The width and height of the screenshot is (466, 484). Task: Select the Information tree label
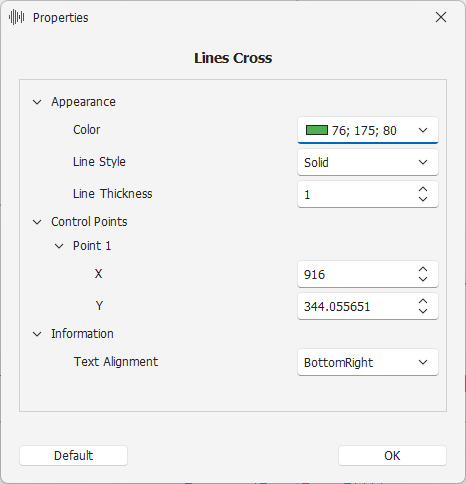82,334
